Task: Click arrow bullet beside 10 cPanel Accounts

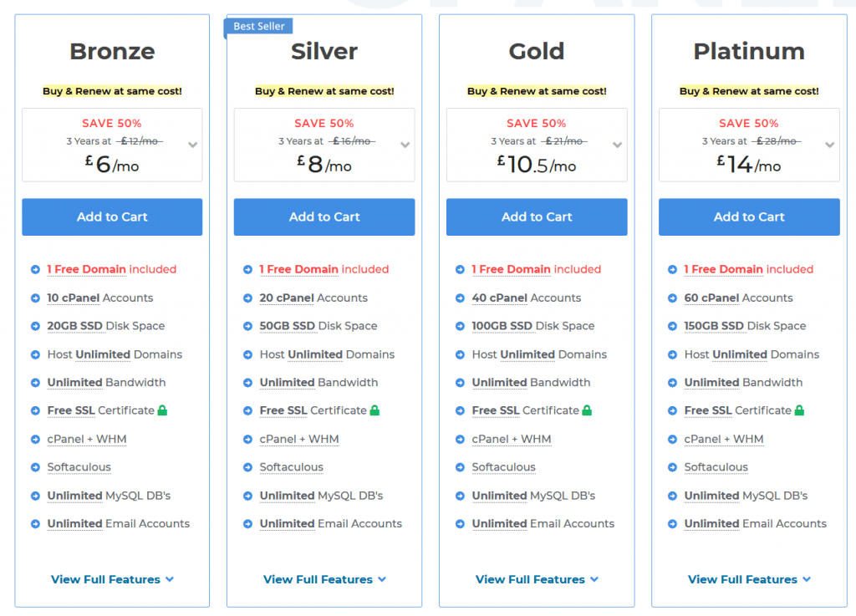Action: click(35, 298)
